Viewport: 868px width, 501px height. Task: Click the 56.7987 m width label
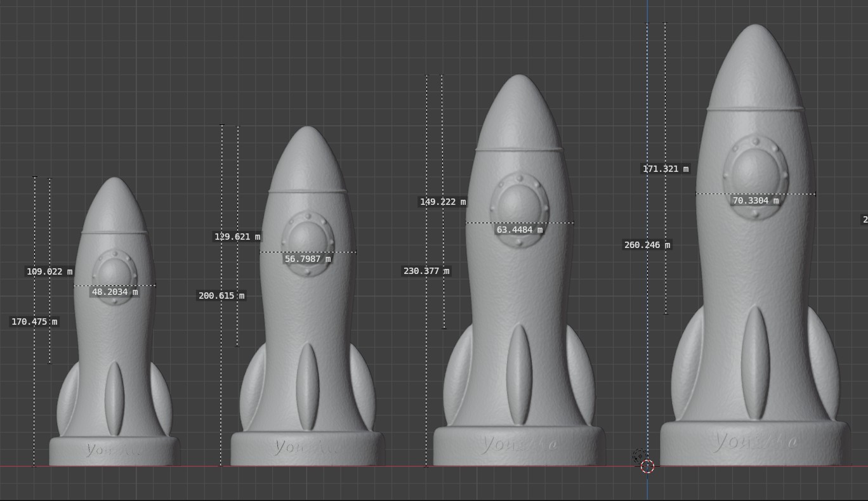click(x=307, y=259)
